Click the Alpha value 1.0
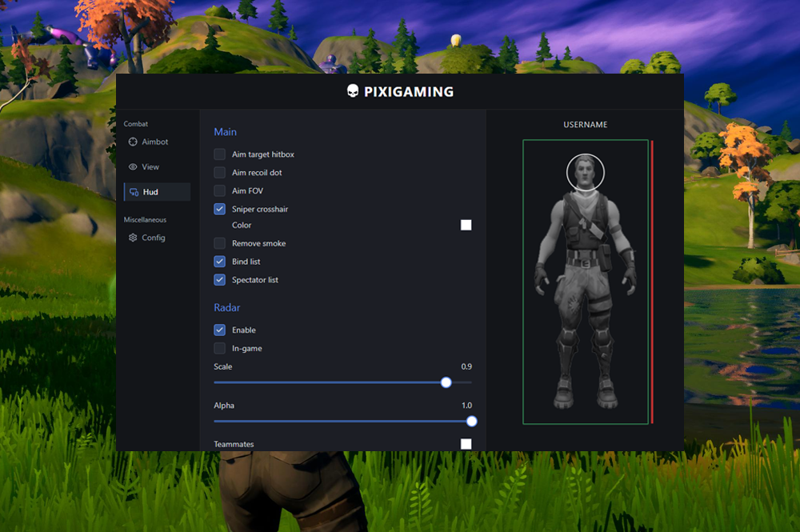 coord(466,406)
